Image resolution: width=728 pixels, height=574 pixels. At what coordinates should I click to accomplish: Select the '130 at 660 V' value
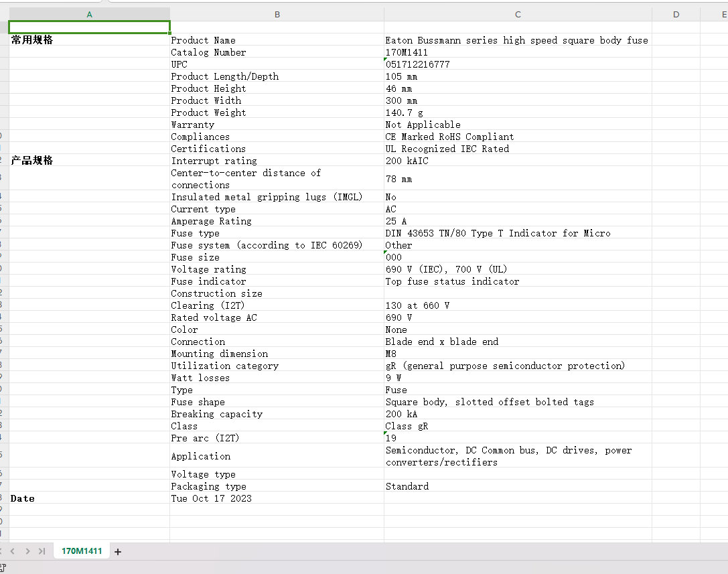point(518,305)
